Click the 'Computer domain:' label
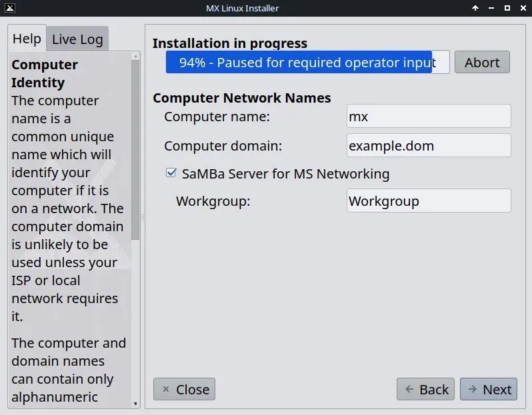 [223, 146]
